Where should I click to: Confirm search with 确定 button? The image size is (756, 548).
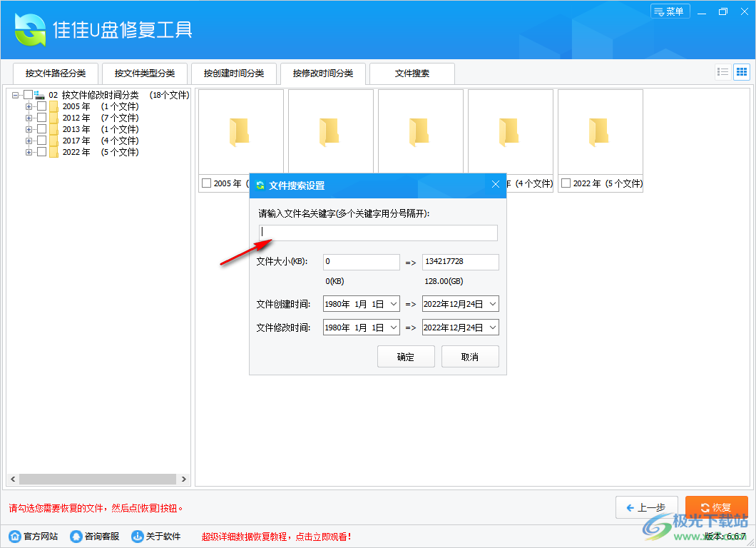406,357
